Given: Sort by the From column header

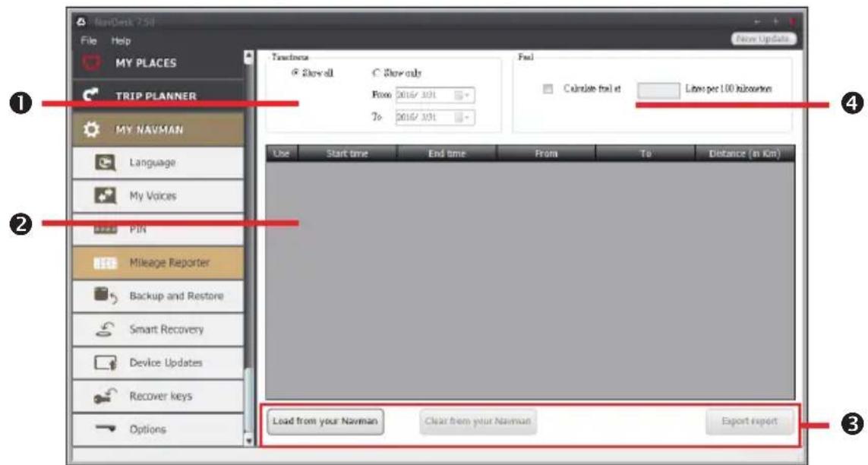Looking at the screenshot, I should point(546,153).
